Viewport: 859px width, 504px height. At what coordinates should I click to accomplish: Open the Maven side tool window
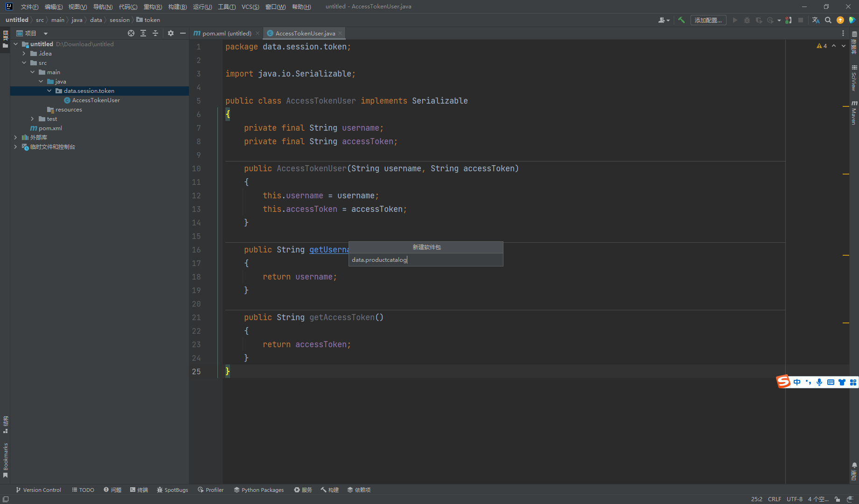click(854, 113)
